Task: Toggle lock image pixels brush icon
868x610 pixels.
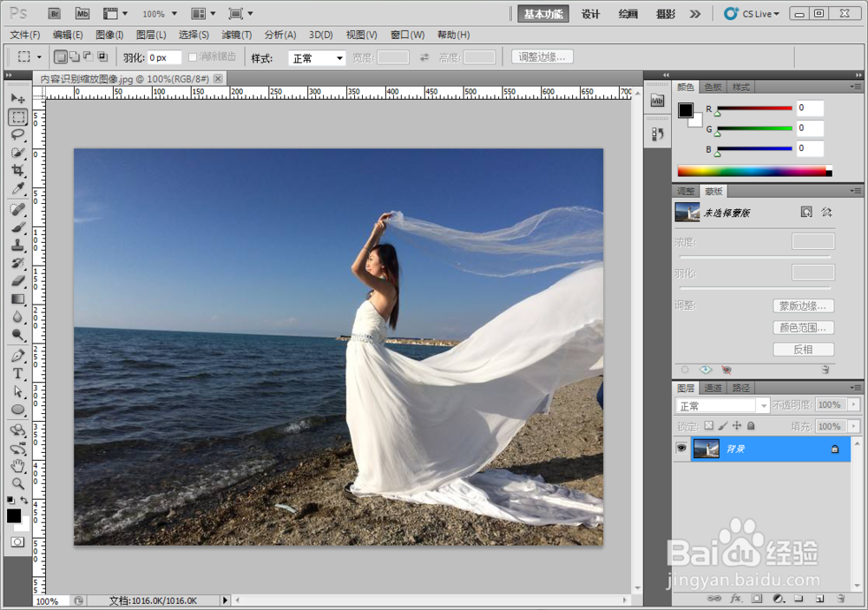Action: pos(723,426)
